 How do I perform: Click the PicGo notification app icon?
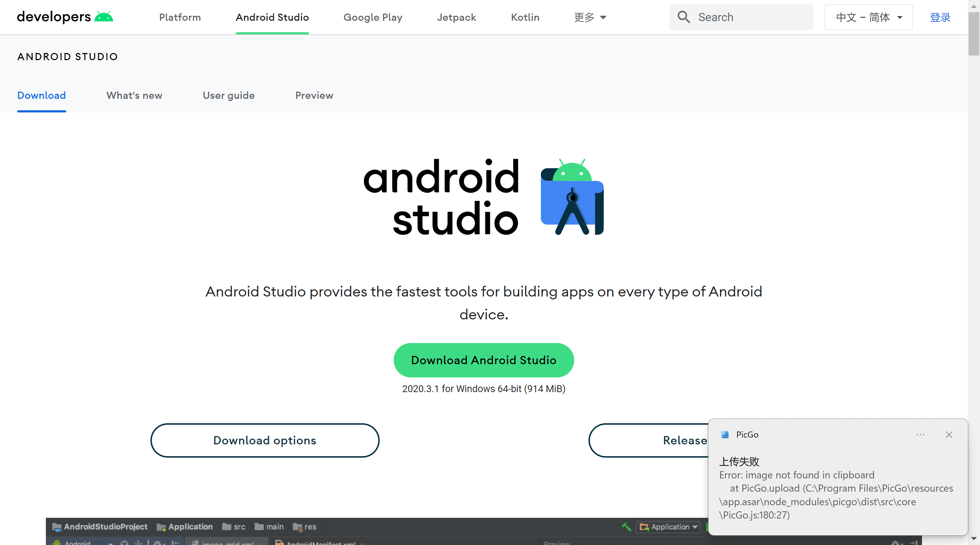pyautogui.click(x=725, y=435)
